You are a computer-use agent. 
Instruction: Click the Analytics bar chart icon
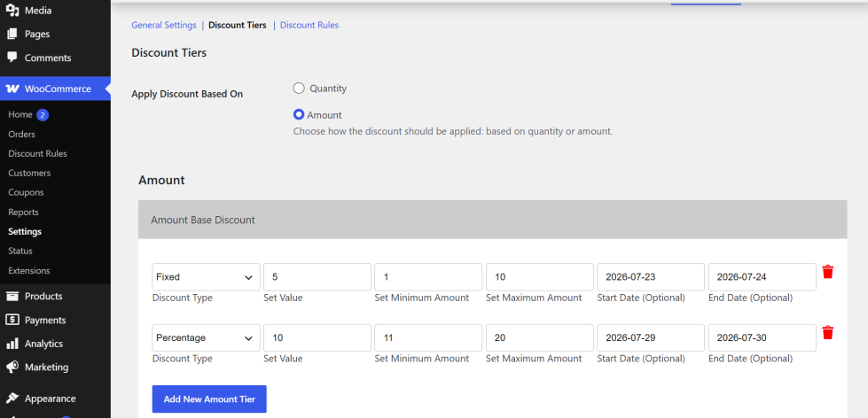point(12,344)
